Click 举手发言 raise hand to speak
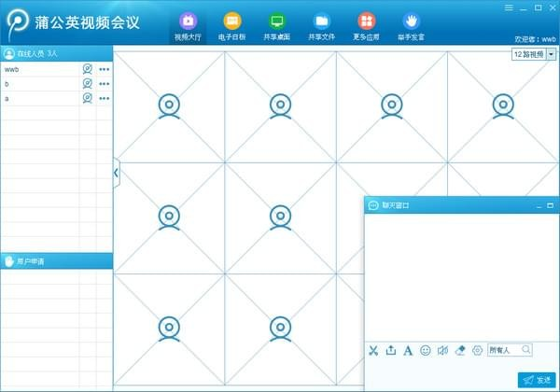Image resolution: width=560 pixels, height=392 pixels. click(x=411, y=27)
